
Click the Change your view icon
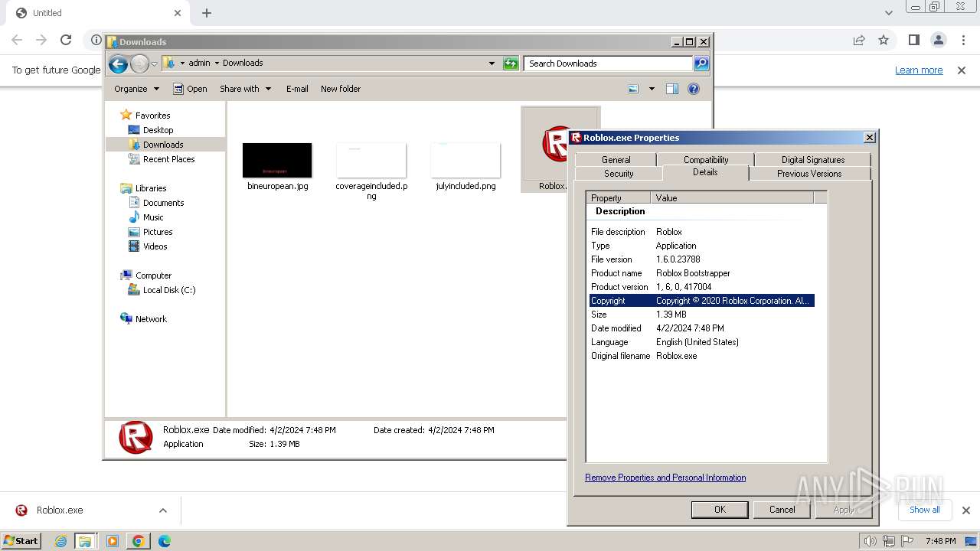(x=633, y=89)
